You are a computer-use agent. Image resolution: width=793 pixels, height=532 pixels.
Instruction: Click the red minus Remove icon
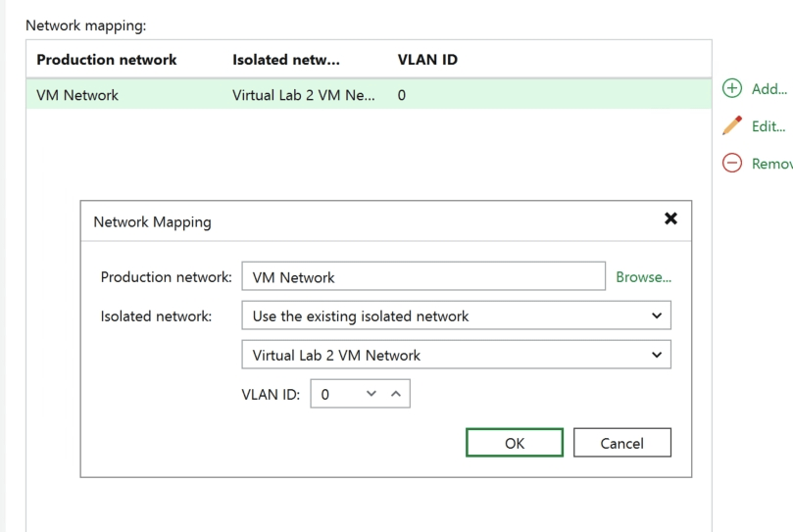tap(732, 163)
